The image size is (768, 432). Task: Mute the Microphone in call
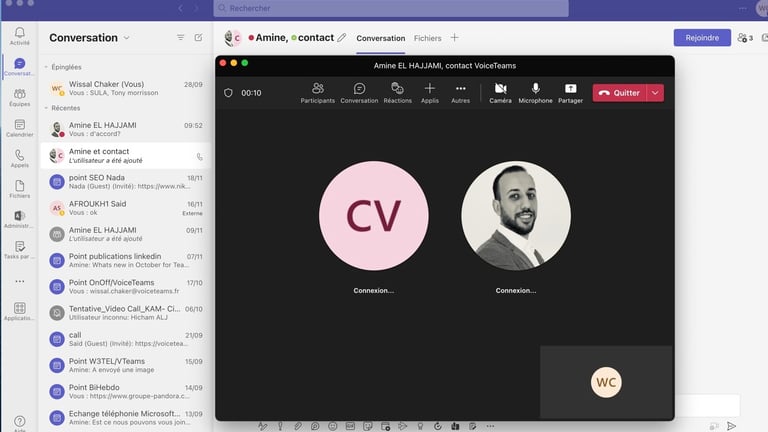tap(535, 93)
